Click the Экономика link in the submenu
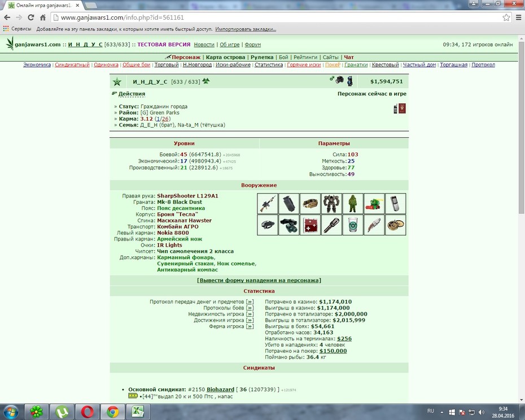Image resolution: width=525 pixels, height=420 pixels. coord(37,65)
